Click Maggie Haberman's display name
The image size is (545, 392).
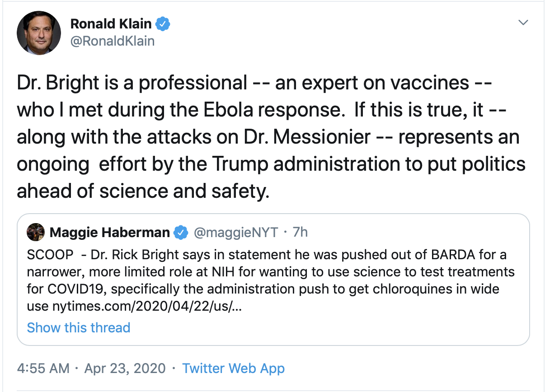point(109,233)
